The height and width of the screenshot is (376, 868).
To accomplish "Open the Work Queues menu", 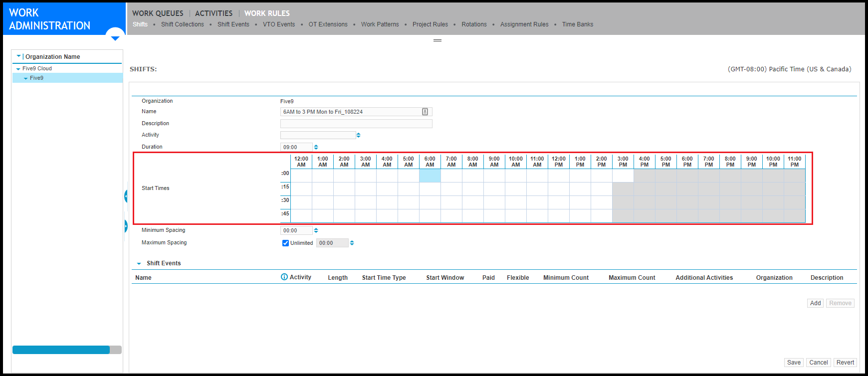I will coord(158,13).
